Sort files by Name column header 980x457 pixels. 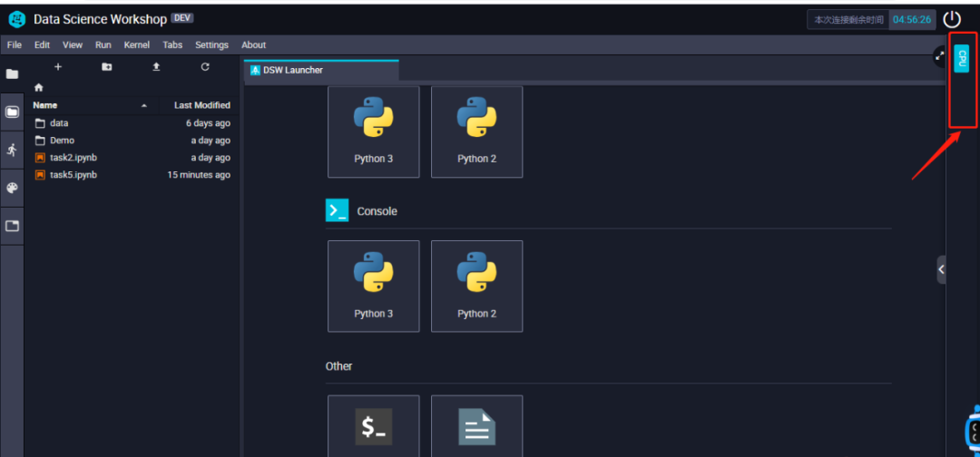pyautogui.click(x=45, y=105)
